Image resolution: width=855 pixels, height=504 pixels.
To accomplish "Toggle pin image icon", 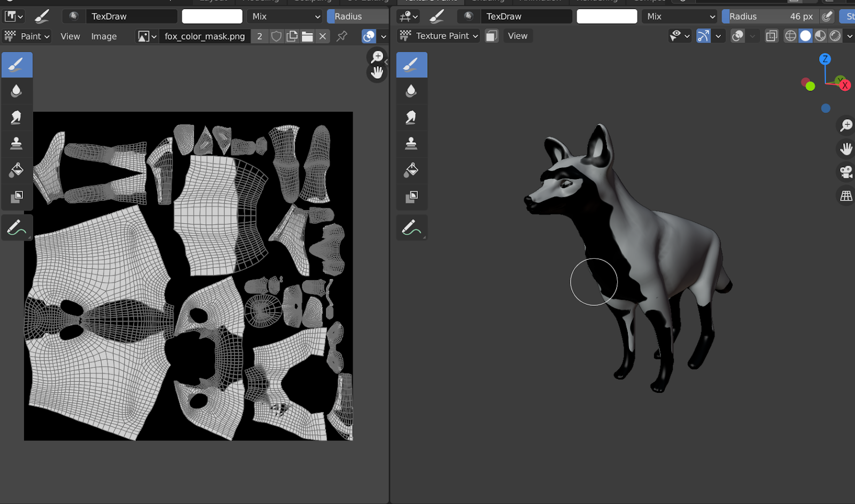I will coord(342,36).
